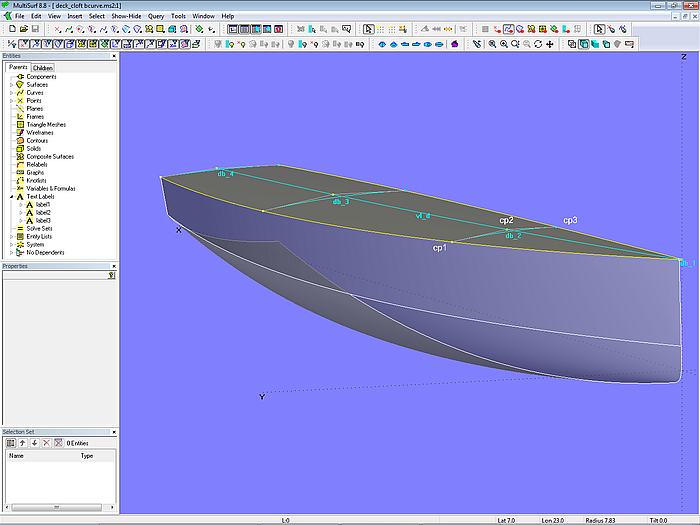Viewport: 700px width, 525px height.
Task: Open the Show-Hide menu
Action: tap(126, 17)
